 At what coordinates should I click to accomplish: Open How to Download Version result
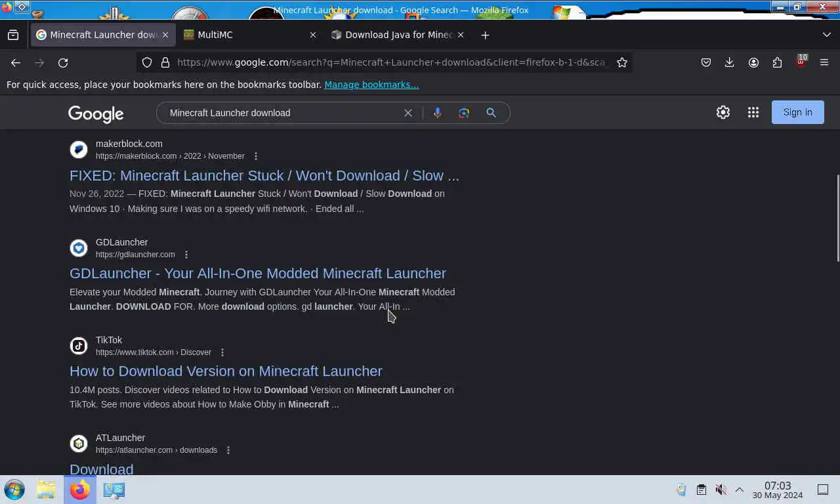(226, 371)
